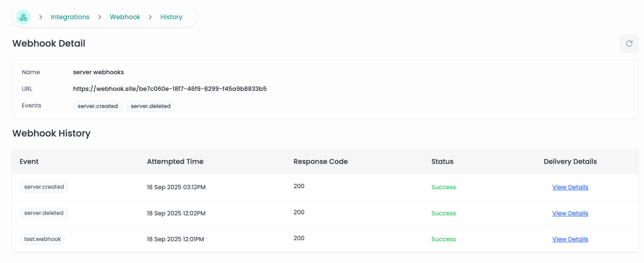644x263 pixels.
Task: Select the test.webhook pill in the history table
Action: pos(42,239)
